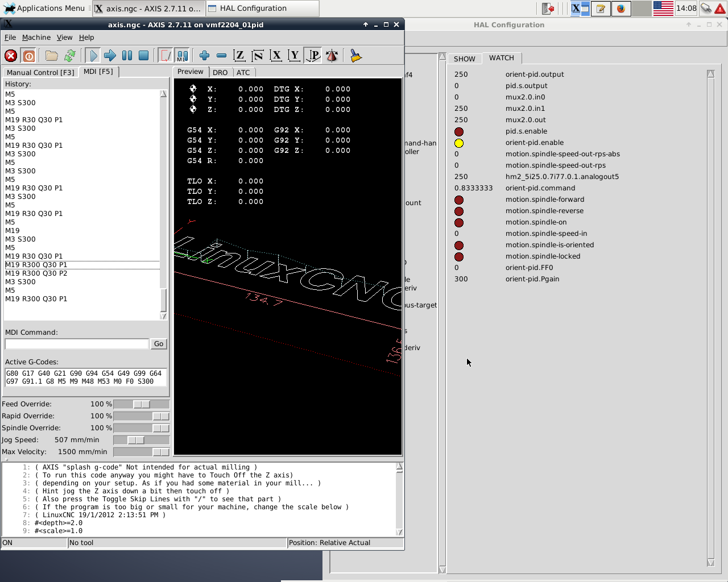
Task: Open the Machine menu
Action: click(36, 38)
